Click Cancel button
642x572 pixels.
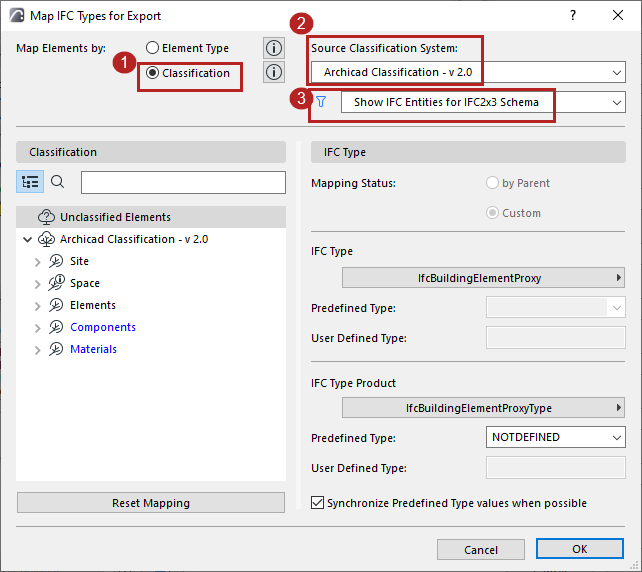481,549
